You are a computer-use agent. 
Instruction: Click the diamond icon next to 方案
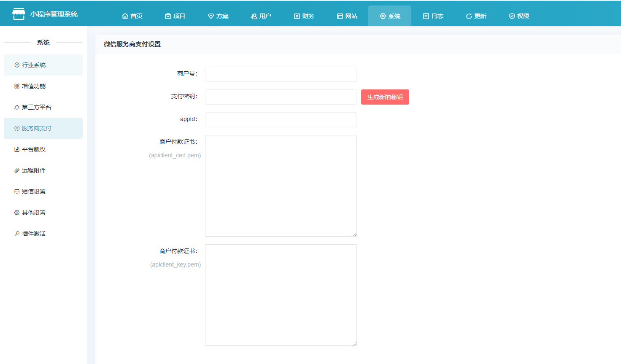pos(211,16)
